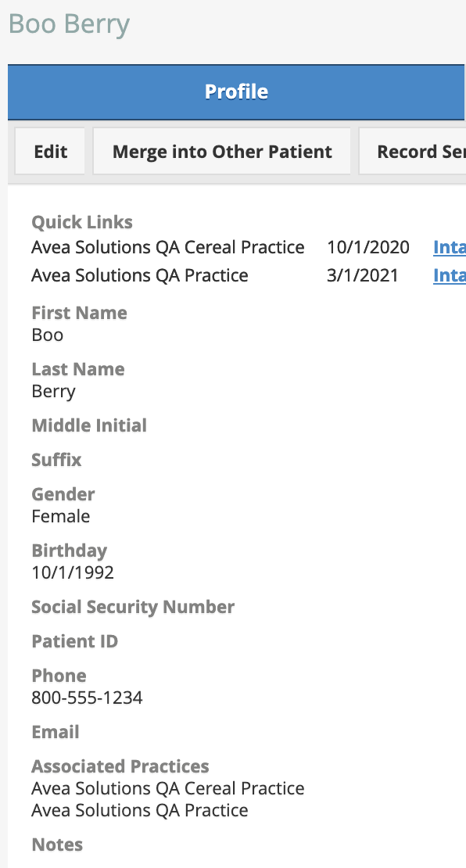
Task: Click the Social Security Number label
Action: pyautogui.click(x=132, y=607)
